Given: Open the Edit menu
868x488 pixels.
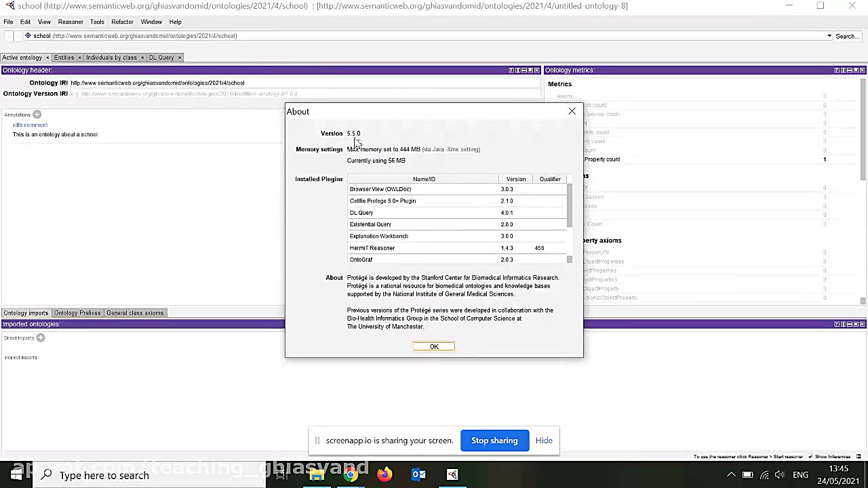Looking at the screenshot, I should click(x=25, y=22).
